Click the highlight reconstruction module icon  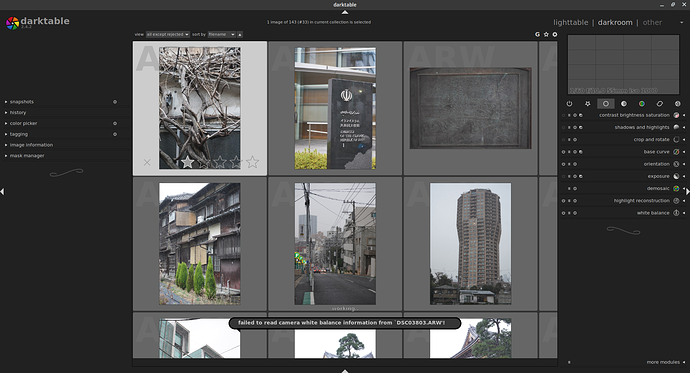676,201
